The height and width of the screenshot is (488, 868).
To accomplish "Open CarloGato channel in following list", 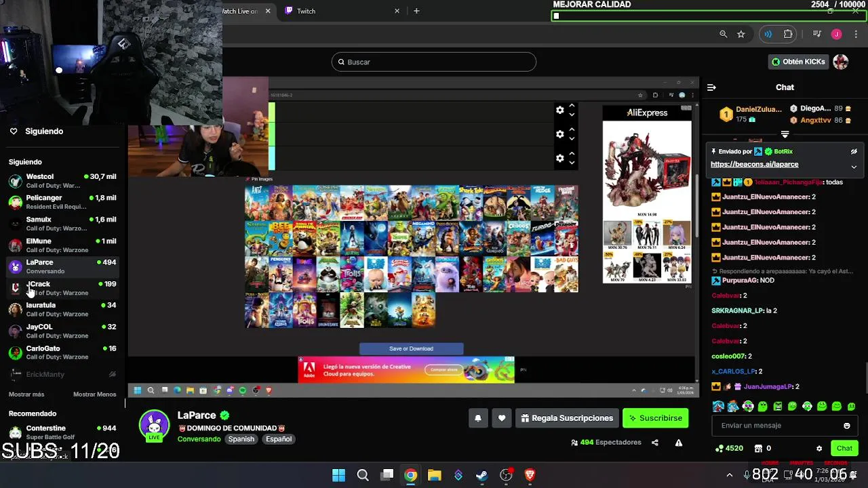I will [62, 352].
